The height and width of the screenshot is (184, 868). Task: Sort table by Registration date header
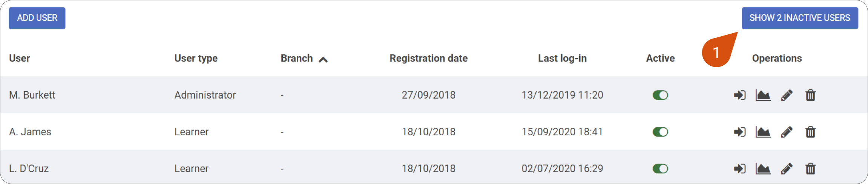click(x=428, y=58)
